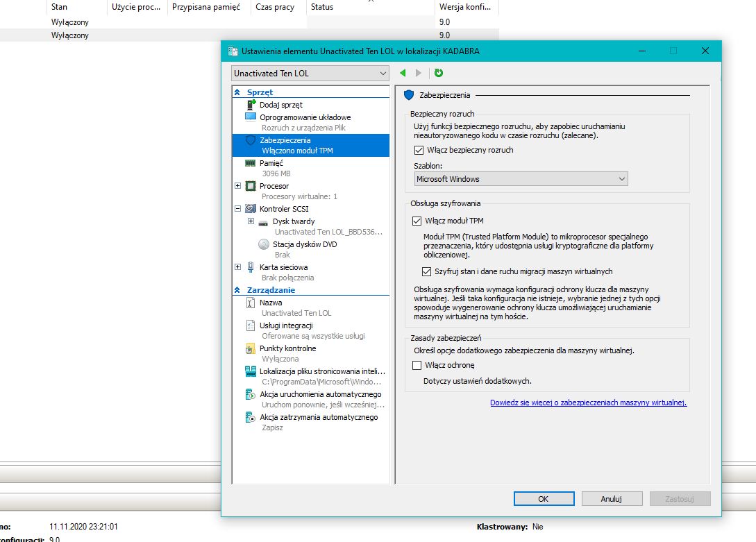This screenshot has height=542, width=756.
Task: Select Akcja zatrzymania automatycznego item
Action: (x=319, y=417)
